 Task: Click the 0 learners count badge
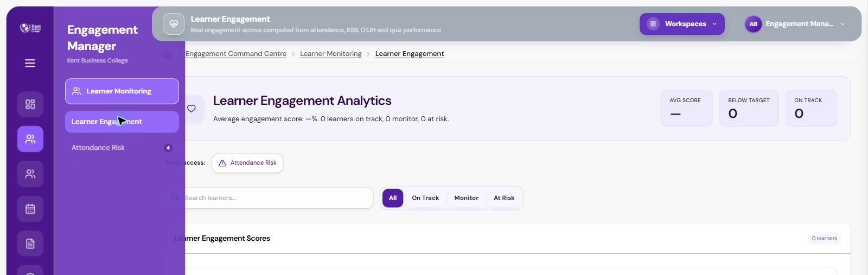tap(825, 239)
